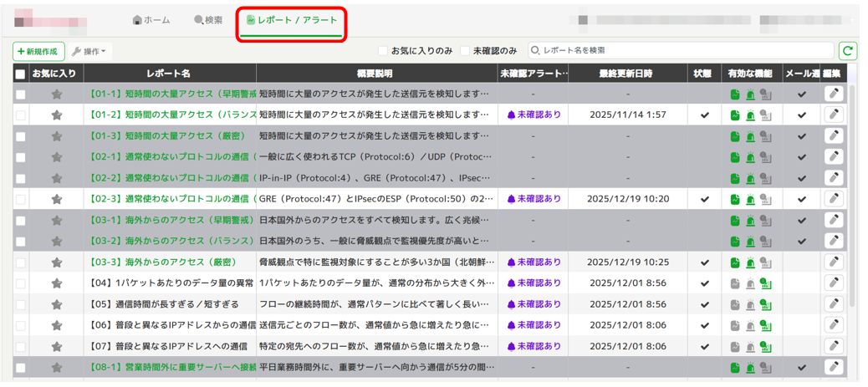Go to the ホーム tab
The width and height of the screenshot is (868, 387).
tap(151, 21)
